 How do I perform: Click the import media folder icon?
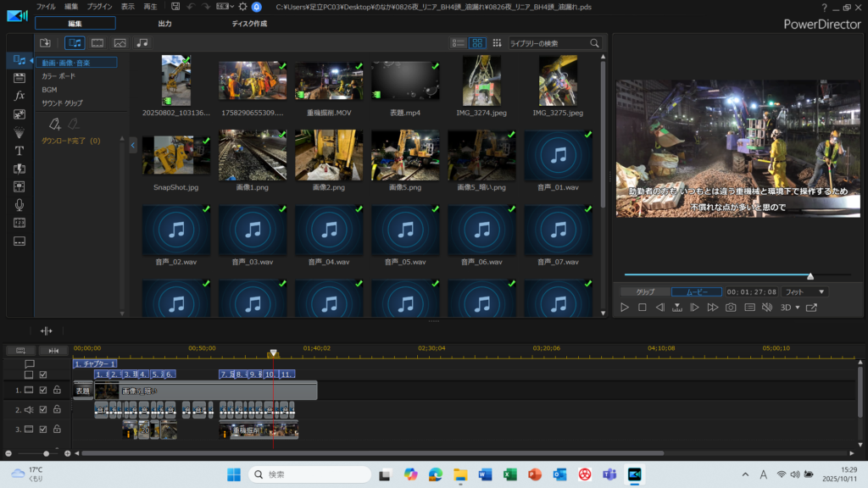pos(45,42)
